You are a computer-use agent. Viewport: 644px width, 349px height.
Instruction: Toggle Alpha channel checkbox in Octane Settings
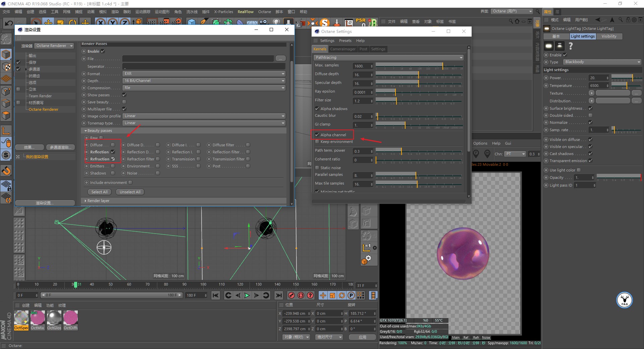point(317,135)
